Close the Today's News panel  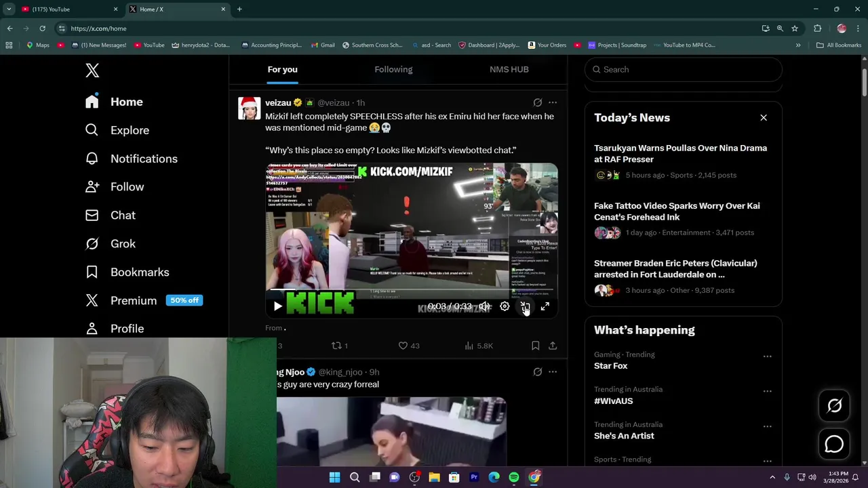coord(764,118)
